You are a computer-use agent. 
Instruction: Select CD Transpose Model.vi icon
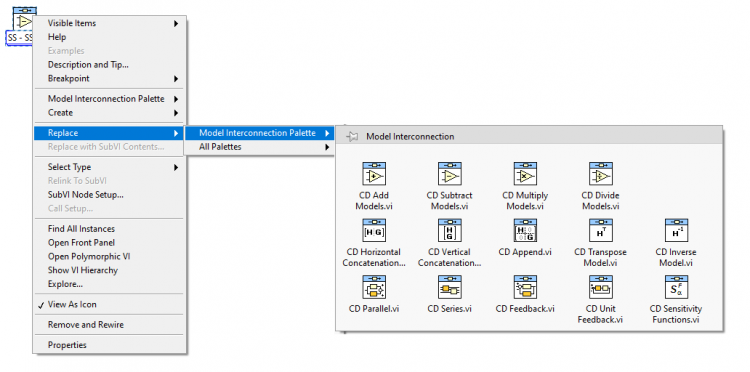[x=601, y=230]
